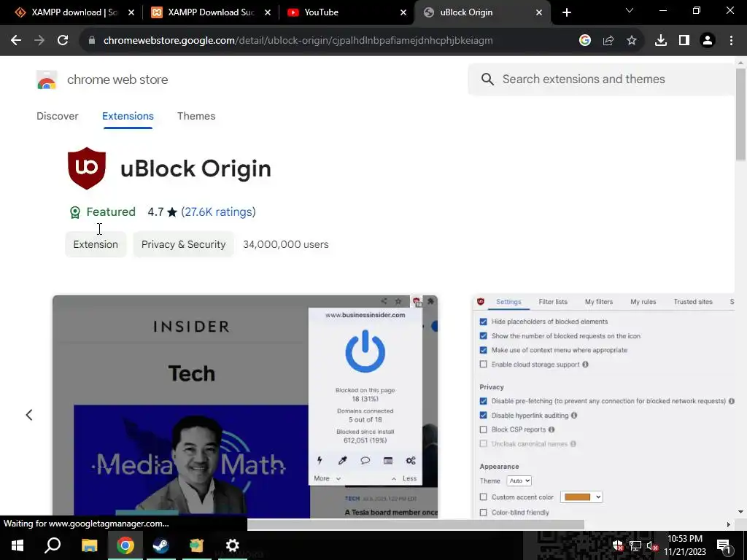Click the Chrome Web Store logo
Screen dimensions: 747x560
[x=47, y=79]
